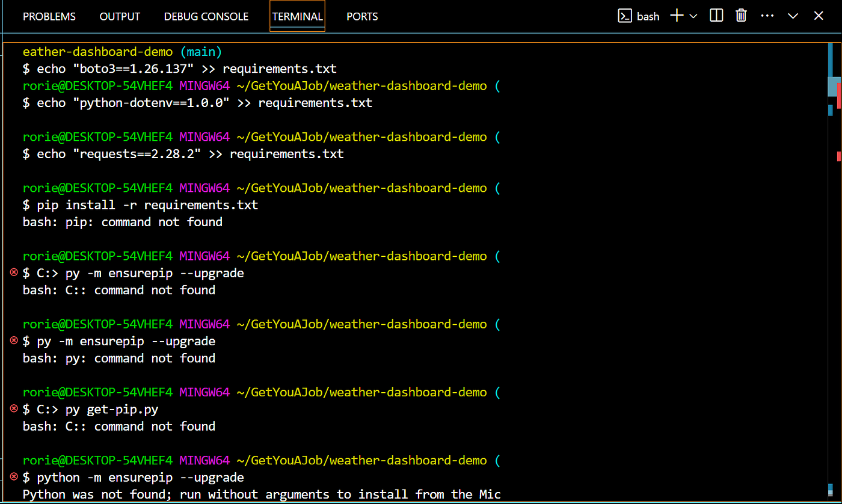Screen dimensions: 842x504
Task: Open the panel more actions ellipsis
Action: pos(767,16)
